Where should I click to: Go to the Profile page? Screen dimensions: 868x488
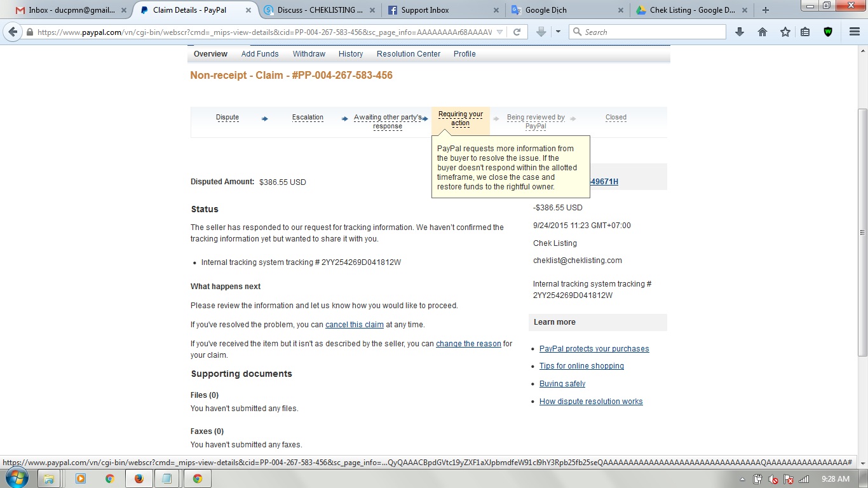click(x=465, y=54)
